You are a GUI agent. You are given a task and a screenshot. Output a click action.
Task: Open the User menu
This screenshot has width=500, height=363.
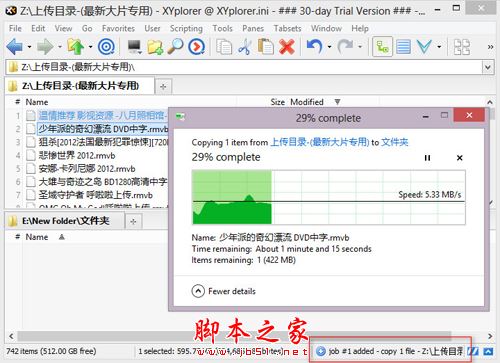point(152,28)
